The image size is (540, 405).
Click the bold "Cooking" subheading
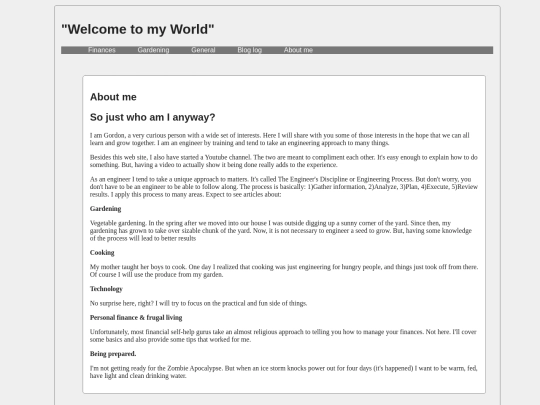[102, 252]
